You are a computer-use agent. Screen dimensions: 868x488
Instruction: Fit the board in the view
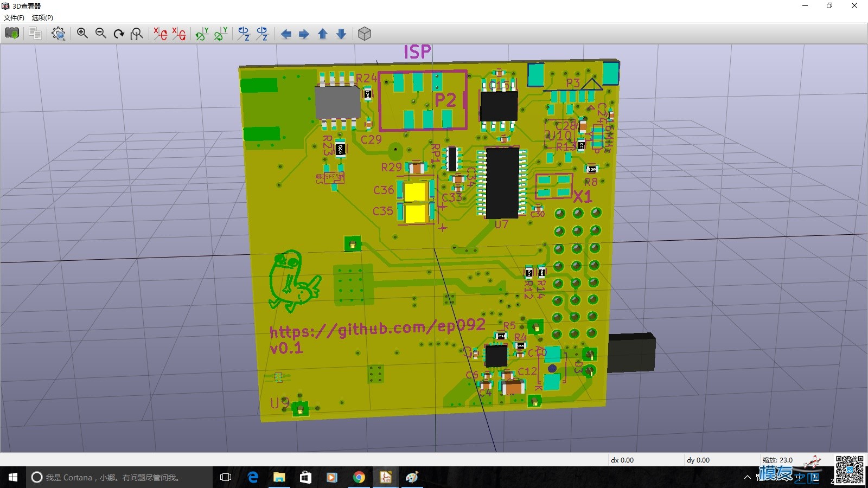[137, 34]
